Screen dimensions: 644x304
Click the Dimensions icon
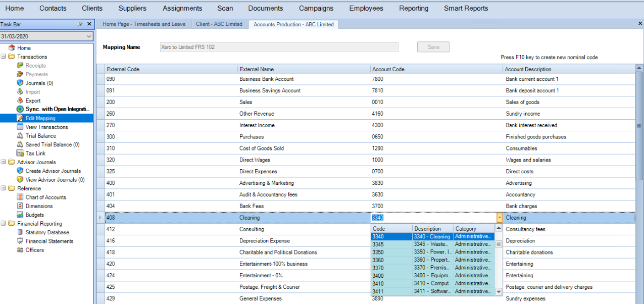20,206
